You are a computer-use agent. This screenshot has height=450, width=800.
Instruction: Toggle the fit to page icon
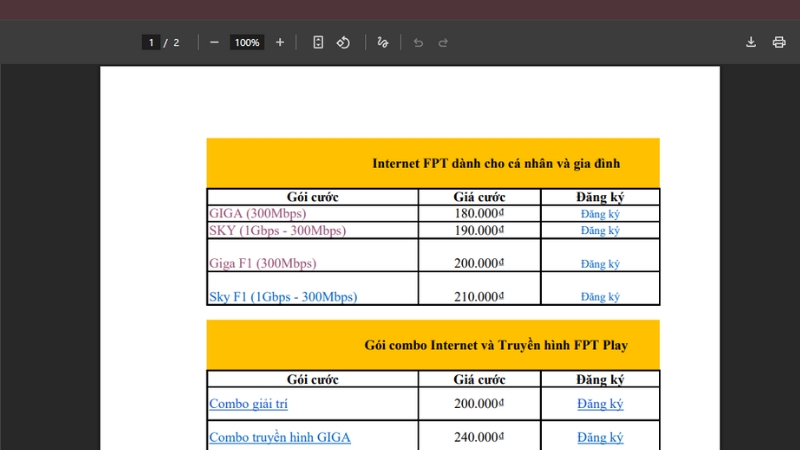pyautogui.click(x=318, y=42)
